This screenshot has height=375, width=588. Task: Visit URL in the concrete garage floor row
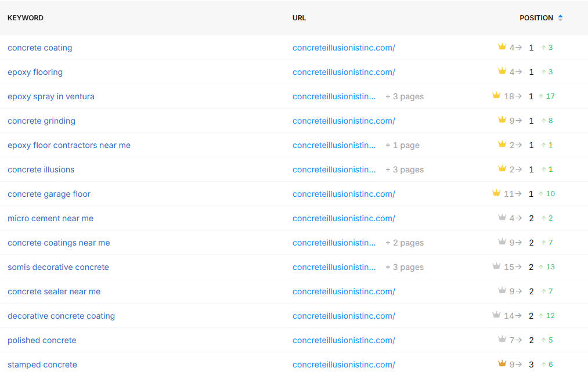click(x=344, y=194)
